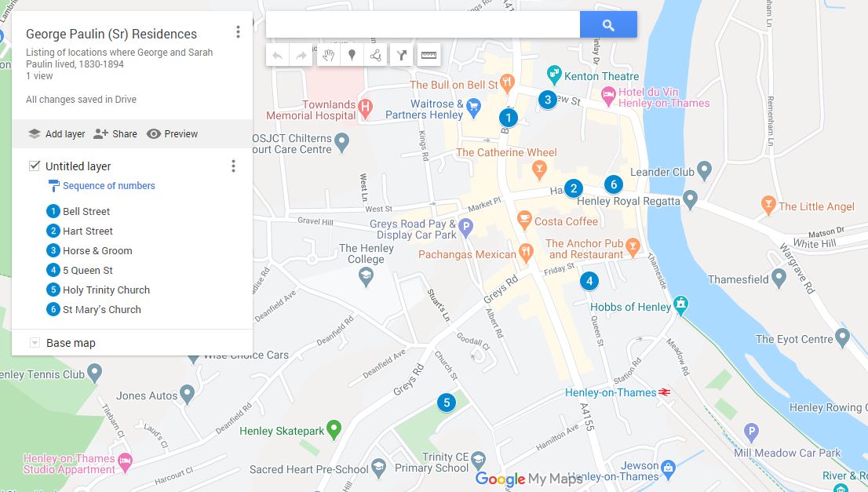Screen dimensions: 868x492
Task: Click the blue search button
Action: (x=607, y=25)
